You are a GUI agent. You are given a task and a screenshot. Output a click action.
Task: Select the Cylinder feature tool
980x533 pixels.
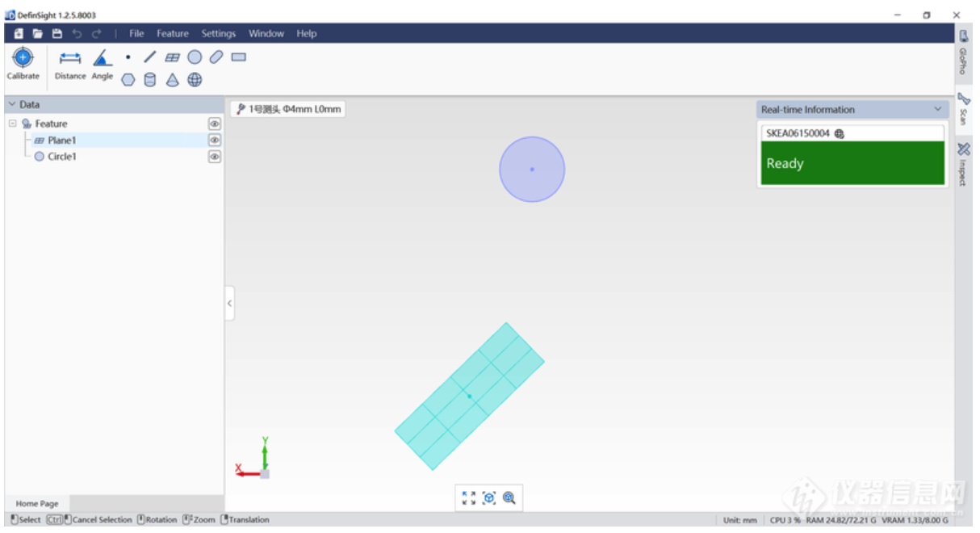149,79
